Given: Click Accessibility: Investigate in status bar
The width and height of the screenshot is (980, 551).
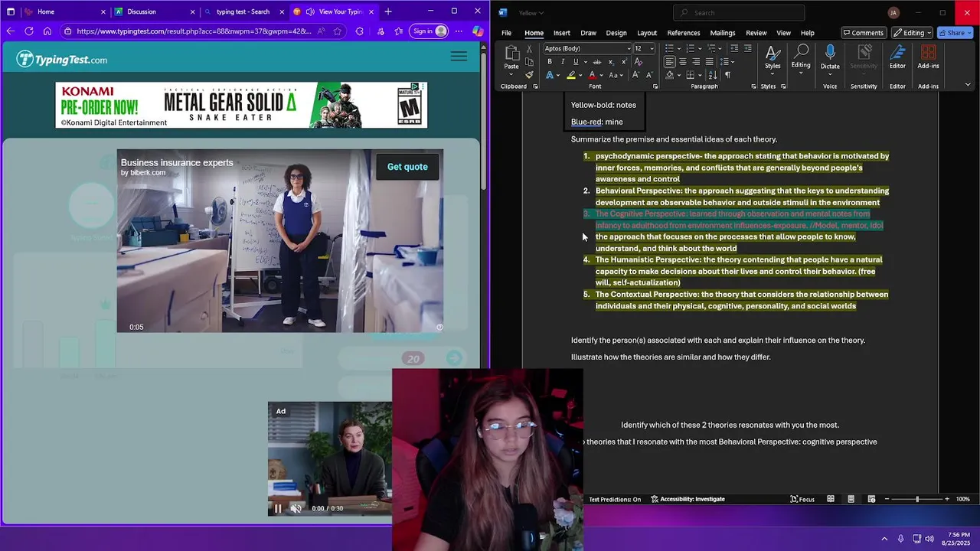Looking at the screenshot, I should (688, 499).
